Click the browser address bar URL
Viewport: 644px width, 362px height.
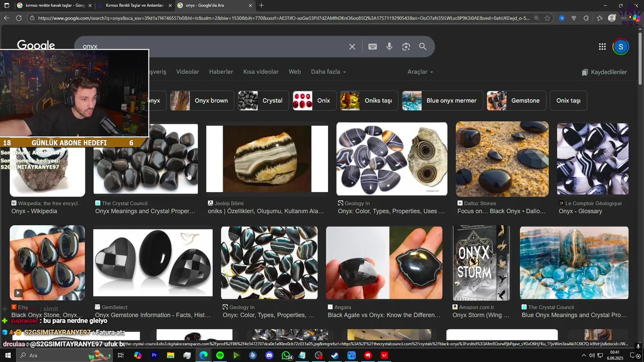pyautogui.click(x=283, y=18)
